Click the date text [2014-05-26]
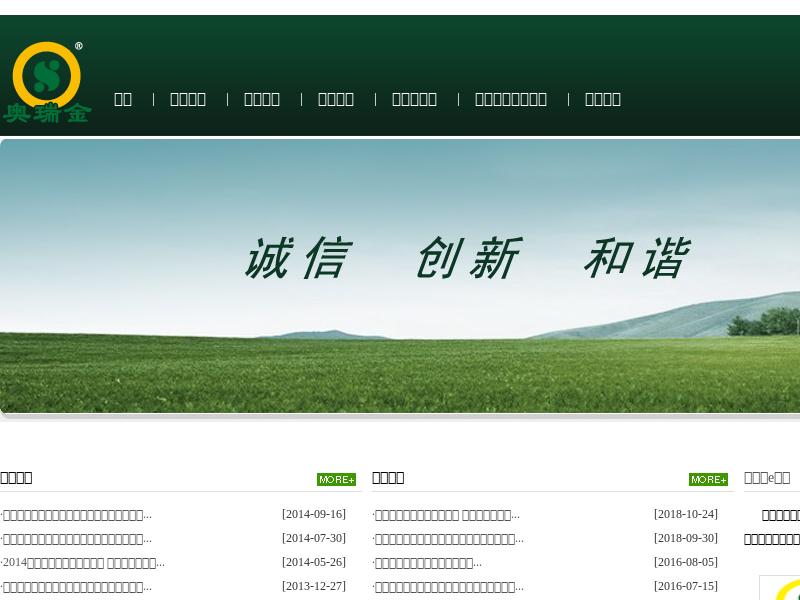 (x=314, y=562)
